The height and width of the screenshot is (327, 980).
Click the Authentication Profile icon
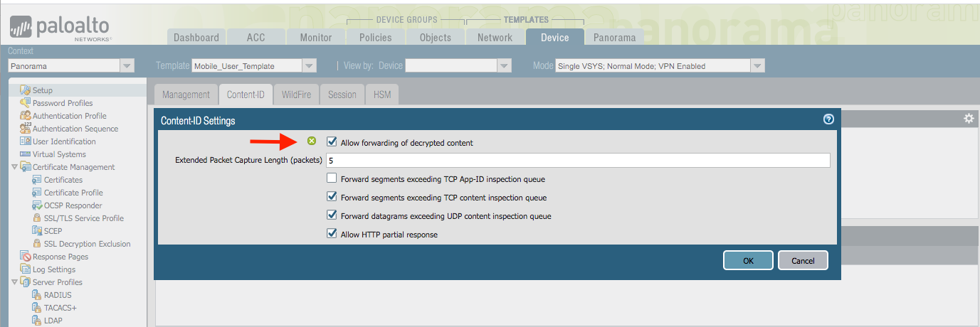click(x=26, y=116)
